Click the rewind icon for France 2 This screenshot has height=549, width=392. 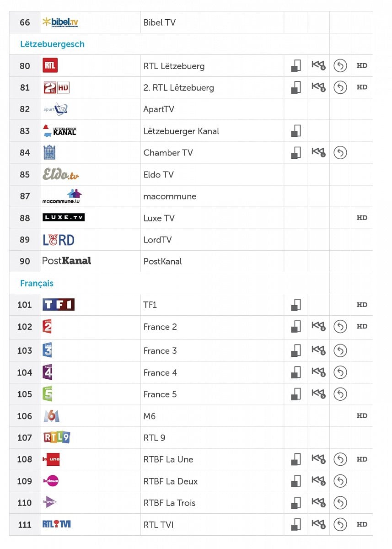click(x=318, y=327)
